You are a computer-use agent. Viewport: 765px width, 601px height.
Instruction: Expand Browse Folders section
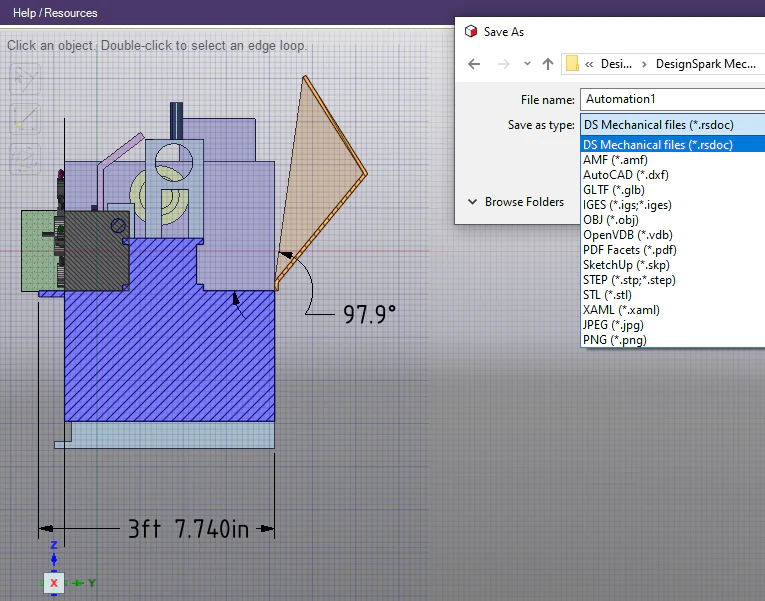click(517, 202)
